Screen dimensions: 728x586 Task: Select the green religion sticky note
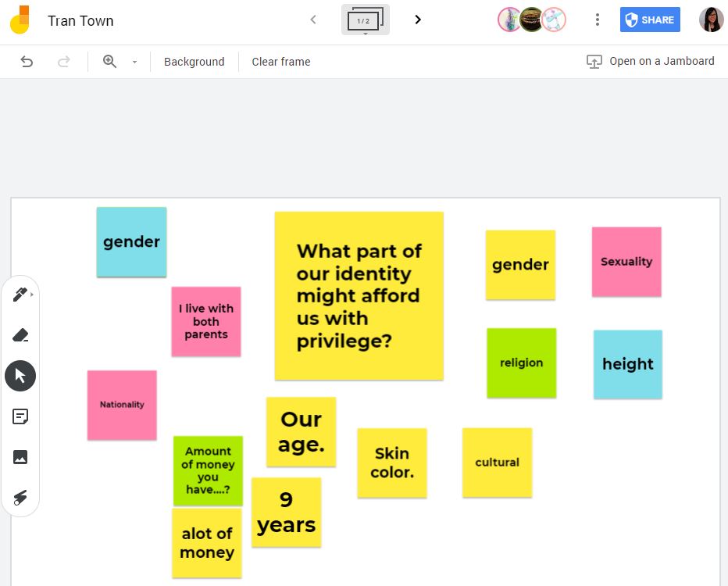[x=521, y=363]
